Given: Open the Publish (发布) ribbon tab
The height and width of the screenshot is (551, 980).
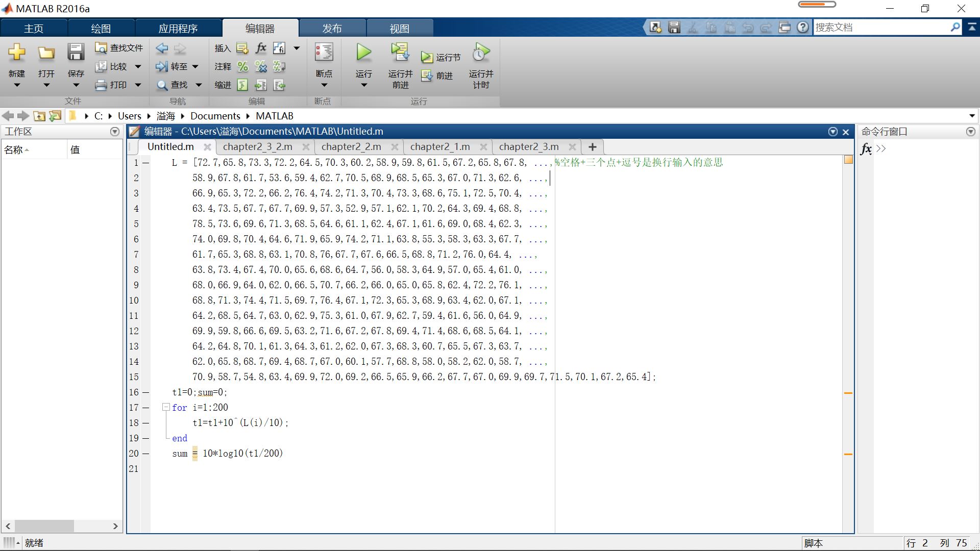Looking at the screenshot, I should pyautogui.click(x=332, y=29).
